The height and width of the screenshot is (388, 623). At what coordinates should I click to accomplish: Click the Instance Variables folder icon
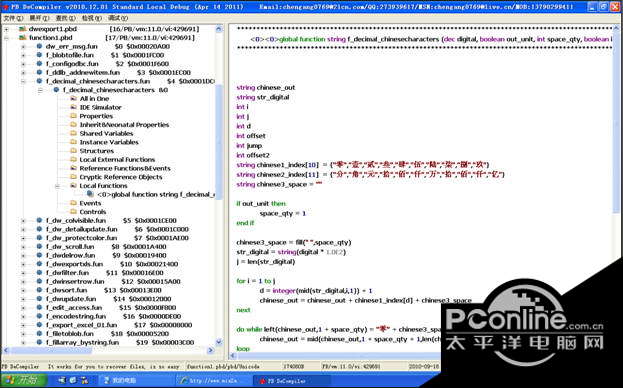pos(74,142)
